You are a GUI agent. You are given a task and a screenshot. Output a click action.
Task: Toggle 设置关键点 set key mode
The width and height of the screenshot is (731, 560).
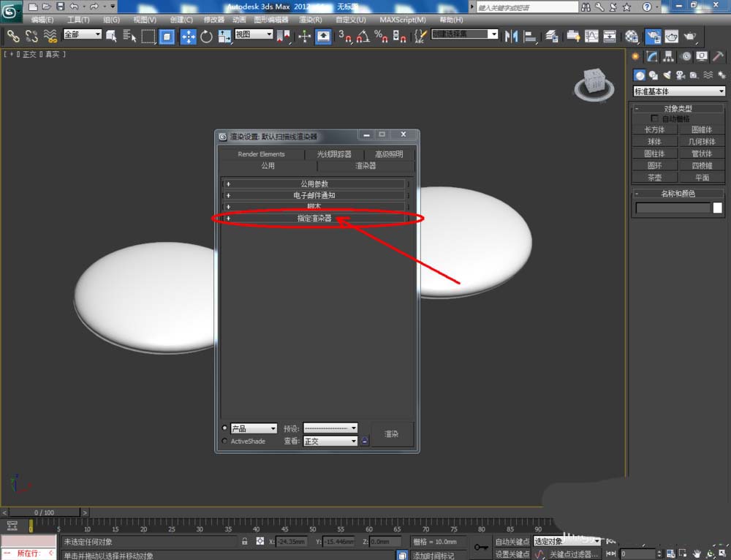(512, 554)
